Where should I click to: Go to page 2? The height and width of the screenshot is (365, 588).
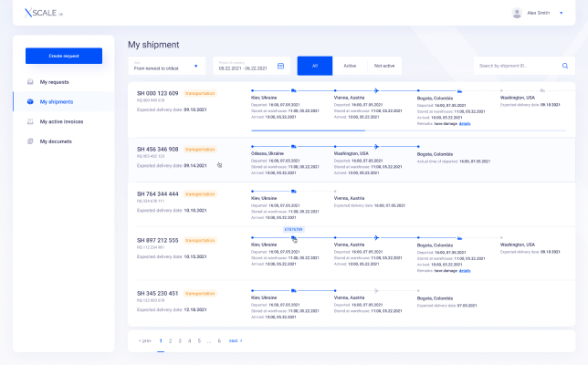point(170,341)
